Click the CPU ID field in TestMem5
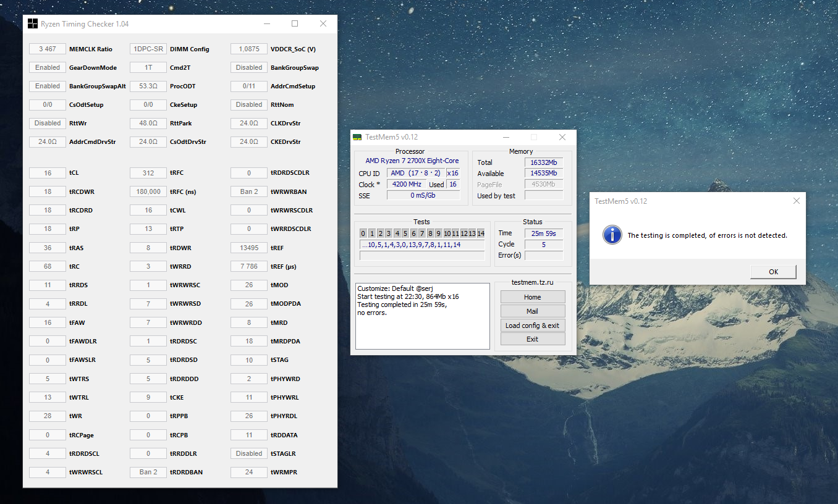 click(416, 174)
